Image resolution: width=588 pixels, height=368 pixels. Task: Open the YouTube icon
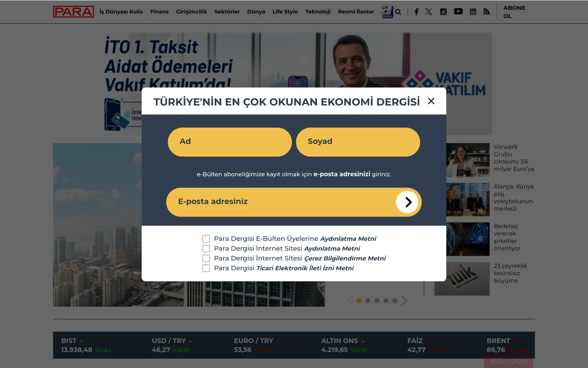(x=458, y=11)
